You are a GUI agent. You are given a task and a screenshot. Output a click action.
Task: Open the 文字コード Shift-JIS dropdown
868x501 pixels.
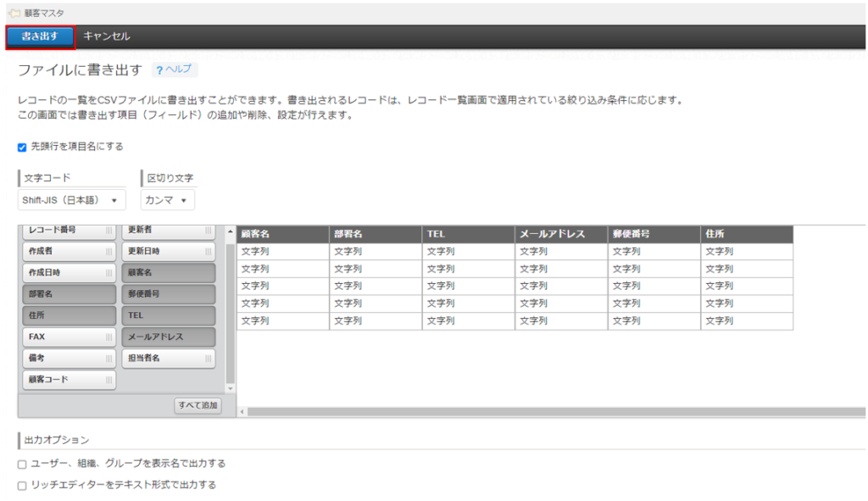71,200
